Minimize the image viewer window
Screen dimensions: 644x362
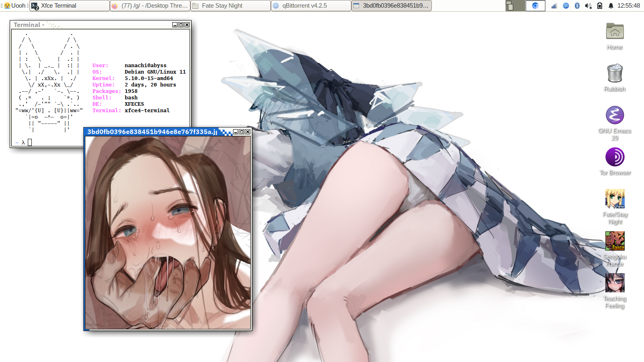click(x=235, y=132)
